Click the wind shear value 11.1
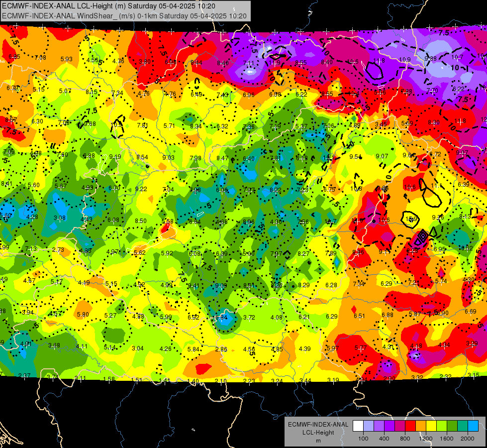 [436, 186]
